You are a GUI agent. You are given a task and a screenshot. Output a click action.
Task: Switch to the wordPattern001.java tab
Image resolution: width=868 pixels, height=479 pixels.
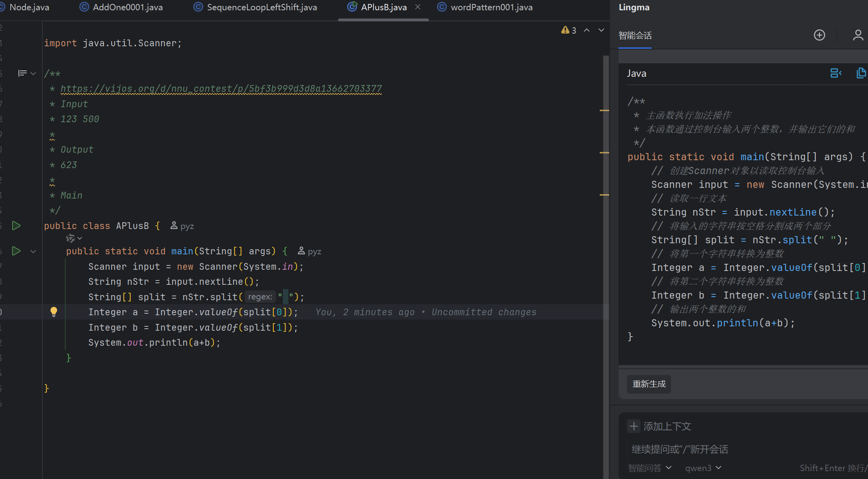click(x=491, y=7)
